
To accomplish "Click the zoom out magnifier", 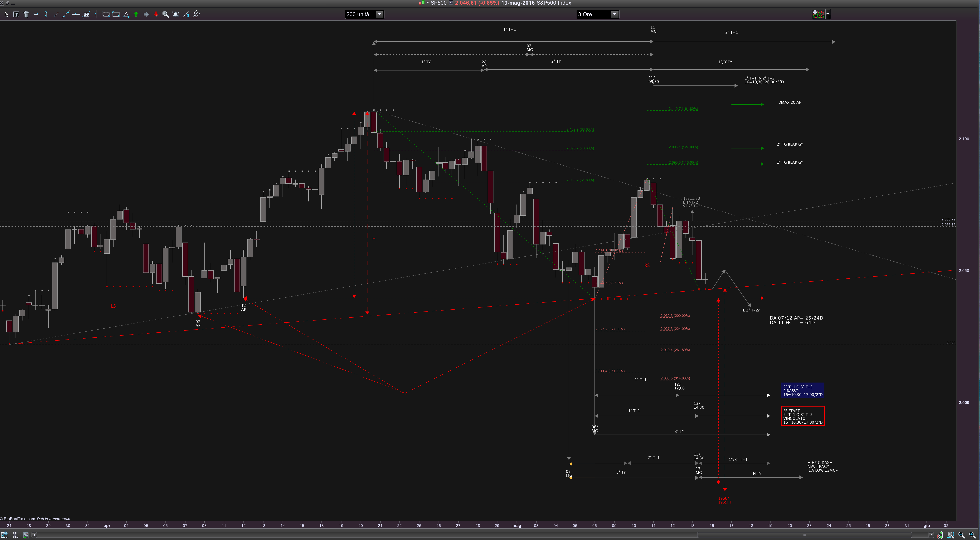I will [x=961, y=535].
